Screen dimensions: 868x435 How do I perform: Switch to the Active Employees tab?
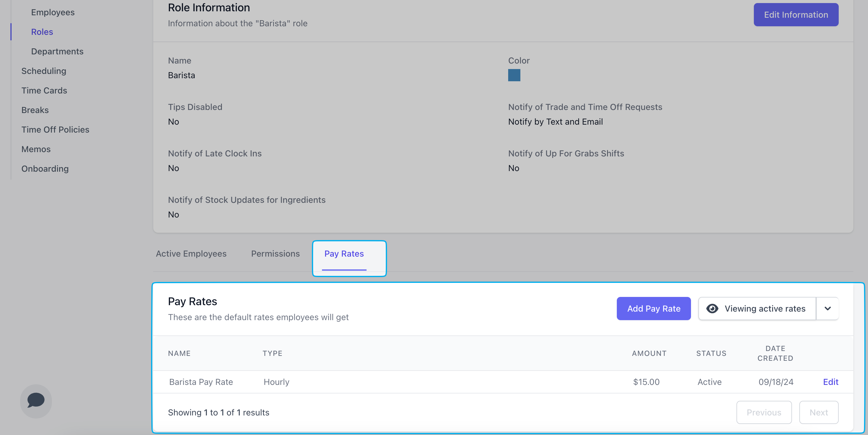coord(191,254)
